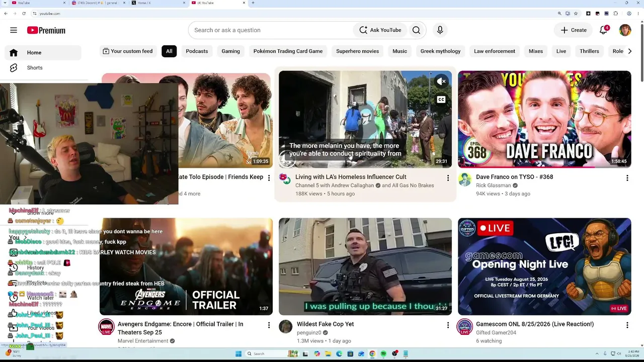This screenshot has width=644, height=362.
Task: Click the Home icon in the sidebar
Action: tap(14, 53)
